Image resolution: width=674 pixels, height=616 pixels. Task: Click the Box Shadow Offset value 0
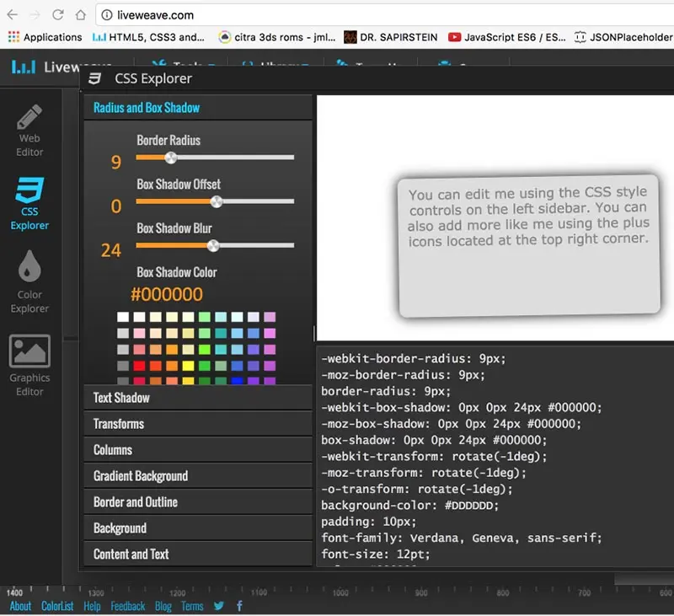(x=116, y=206)
